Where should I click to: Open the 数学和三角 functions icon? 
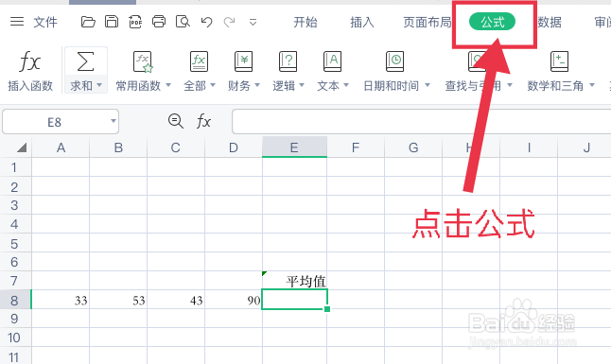click(x=559, y=61)
